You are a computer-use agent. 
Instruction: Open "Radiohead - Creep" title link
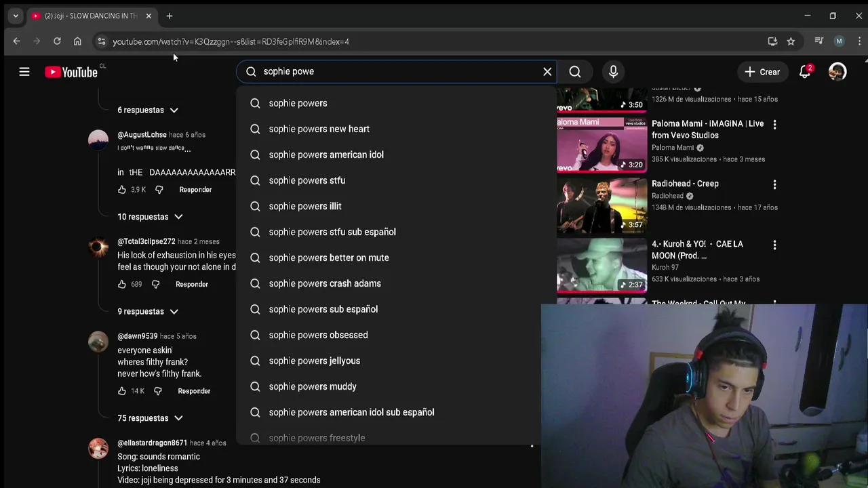(x=685, y=184)
